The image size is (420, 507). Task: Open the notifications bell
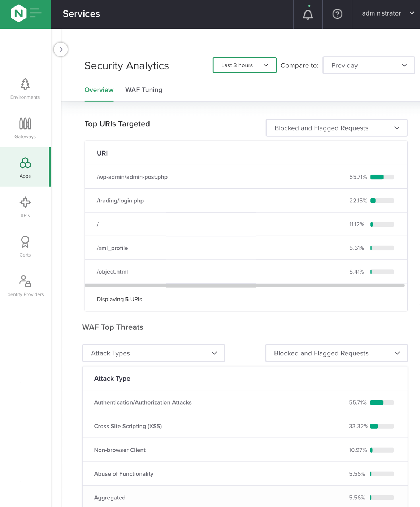308,14
